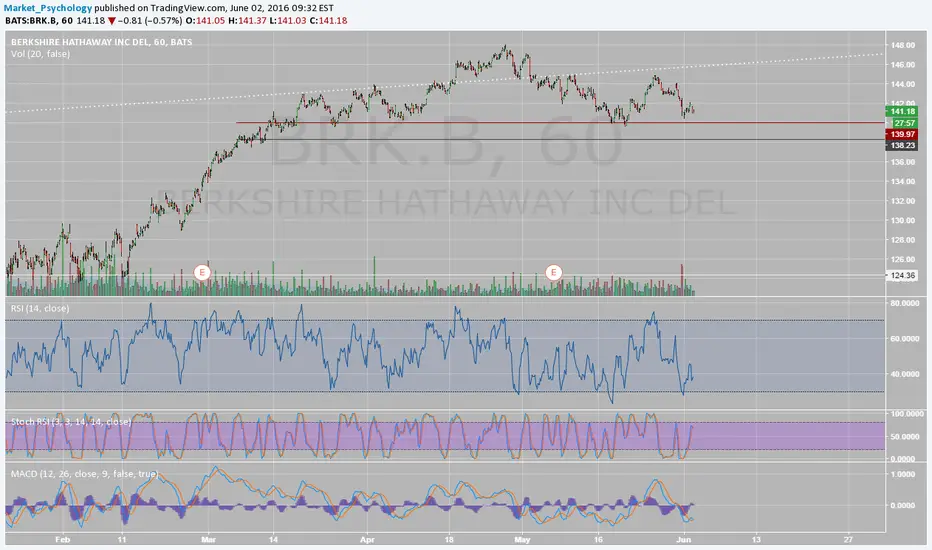This screenshot has height=550, width=932.
Task: Click the Jun label on time axis
Action: pyautogui.click(x=684, y=540)
